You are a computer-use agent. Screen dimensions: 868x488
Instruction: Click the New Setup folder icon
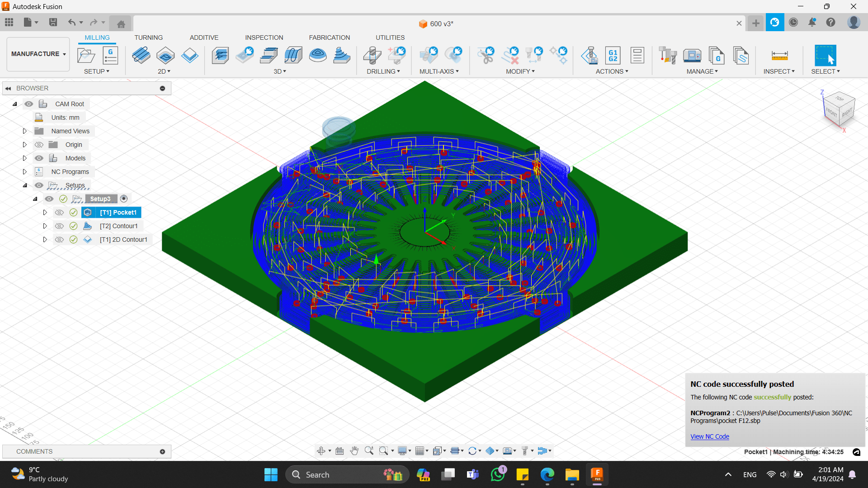86,56
